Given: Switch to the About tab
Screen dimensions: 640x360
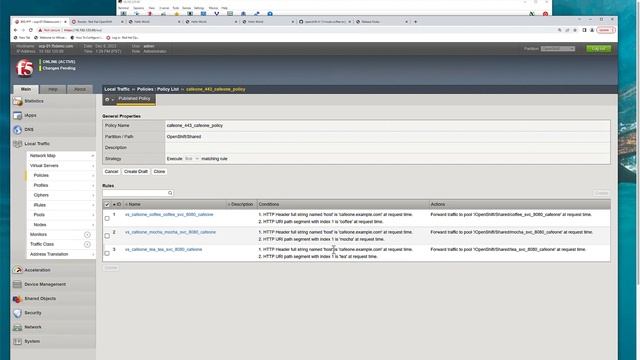Looking at the screenshot, I should tap(80, 89).
